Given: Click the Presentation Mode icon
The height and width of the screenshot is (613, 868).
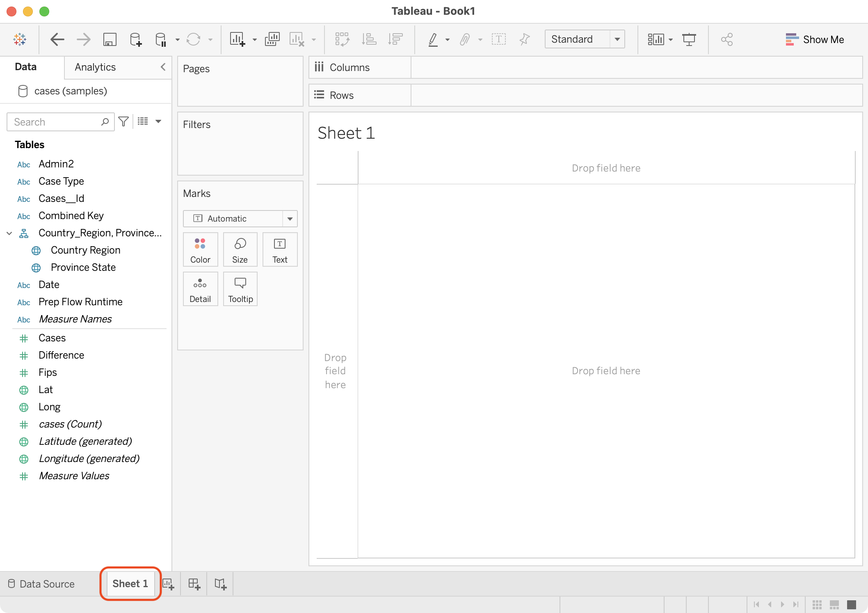Looking at the screenshot, I should (x=689, y=40).
